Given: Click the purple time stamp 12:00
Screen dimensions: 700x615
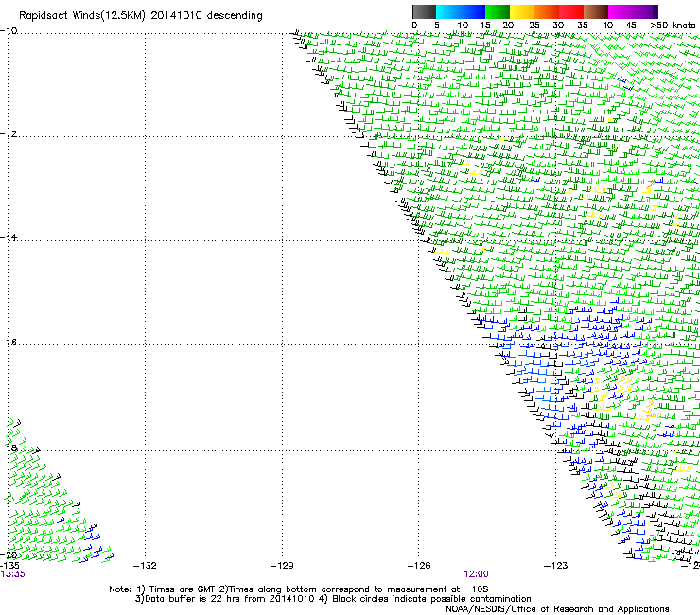Looking at the screenshot, I should coord(476,574).
